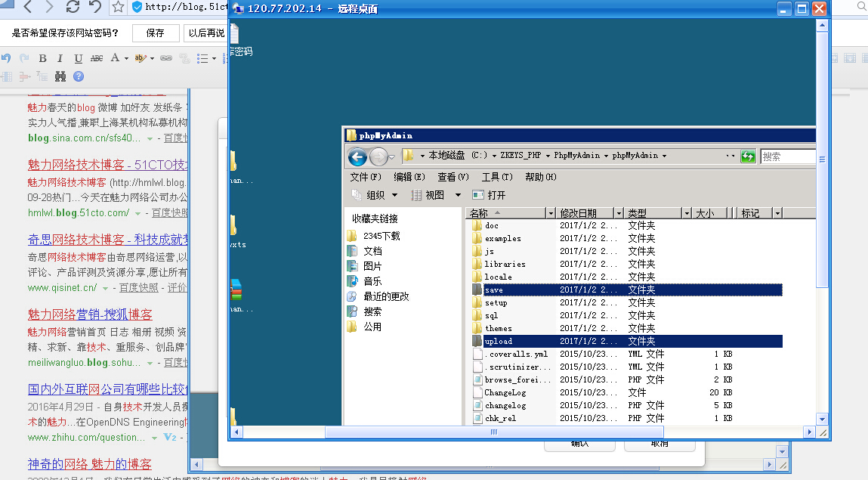Expand the 视图 views dropdown arrow
The height and width of the screenshot is (480, 868).
point(458,195)
